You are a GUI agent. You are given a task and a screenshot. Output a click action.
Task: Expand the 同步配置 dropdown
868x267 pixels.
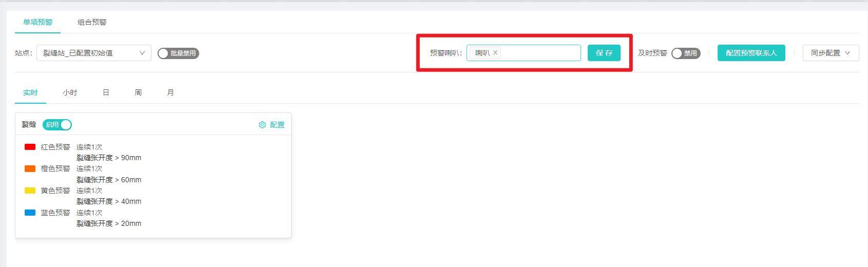(x=830, y=53)
